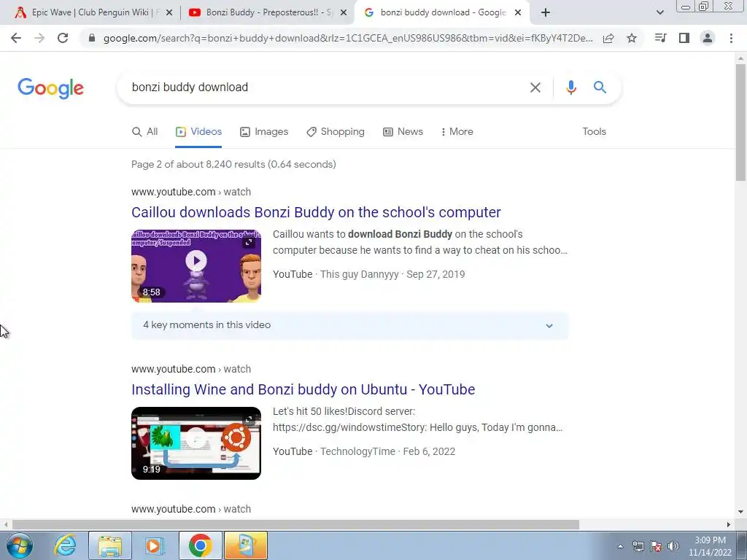
Task: Open Installing Wine and Bonzi buddy on Ubuntu link
Action: [x=303, y=389]
